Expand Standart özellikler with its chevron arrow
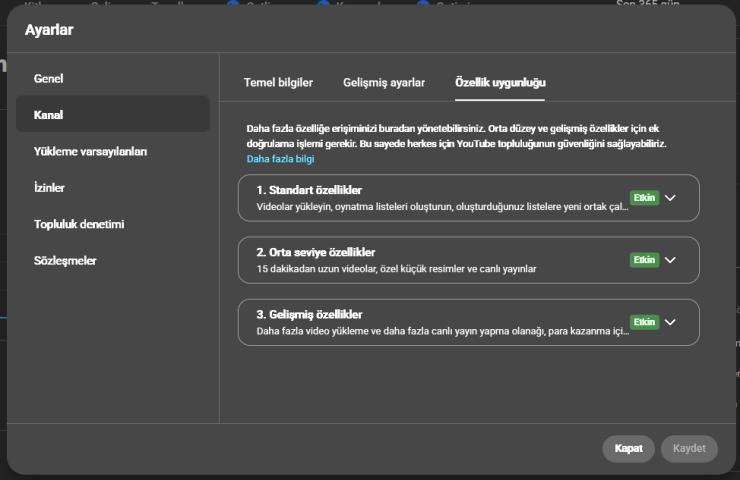The height and width of the screenshot is (480, 740). (x=670, y=198)
